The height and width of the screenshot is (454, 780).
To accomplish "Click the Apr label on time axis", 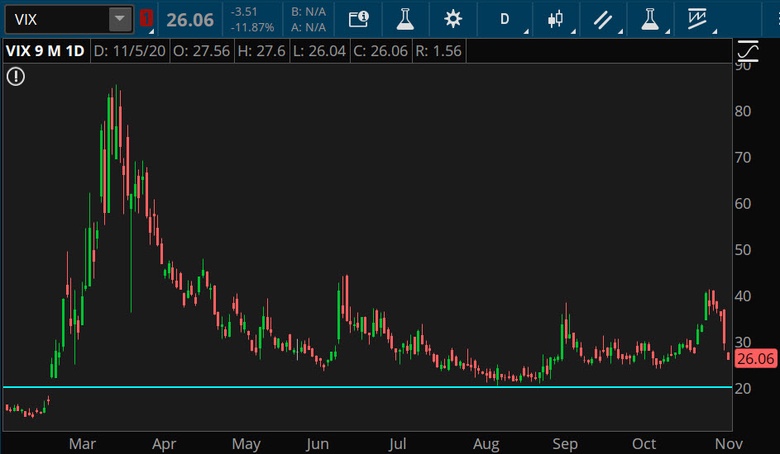I will [x=164, y=444].
